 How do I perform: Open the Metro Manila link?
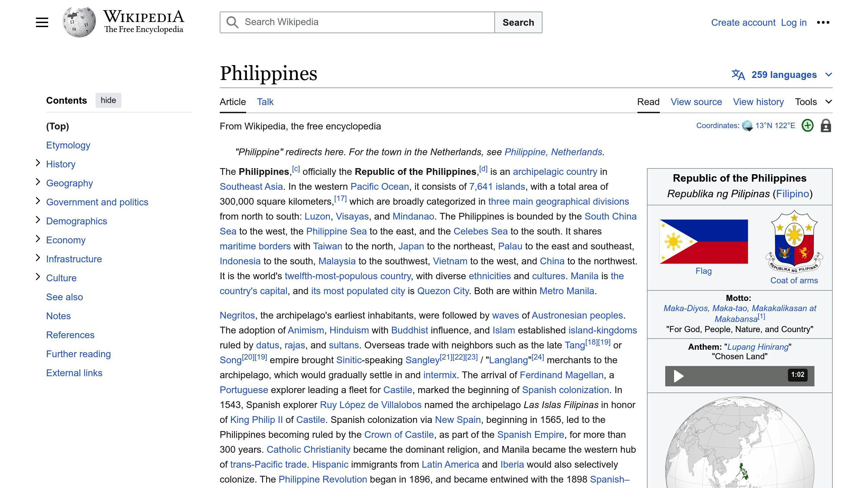point(567,291)
